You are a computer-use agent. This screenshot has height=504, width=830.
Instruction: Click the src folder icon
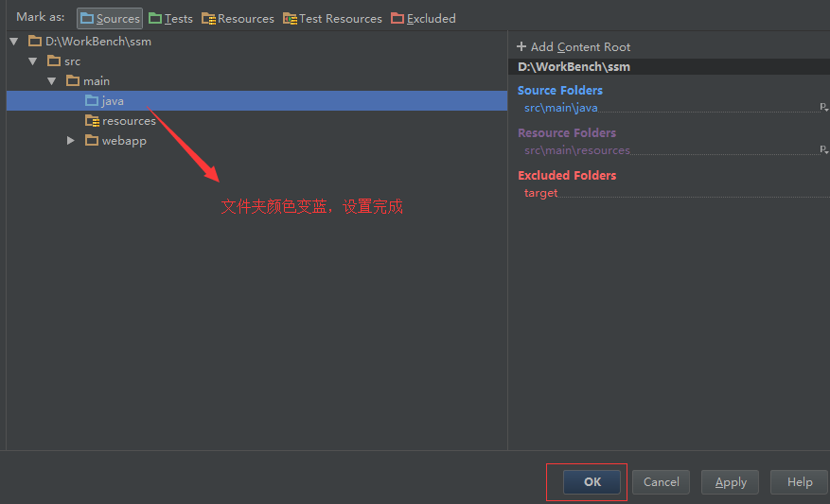pyautogui.click(x=53, y=61)
